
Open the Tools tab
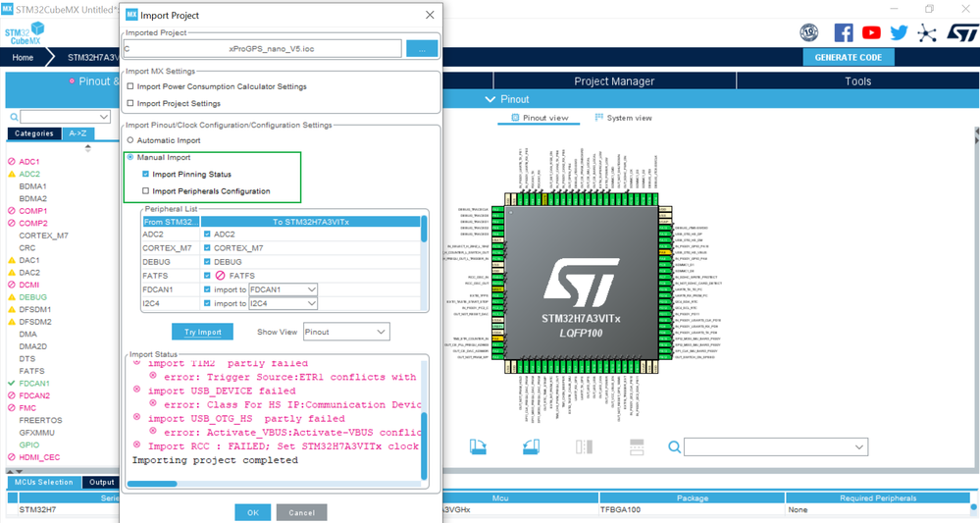(x=857, y=81)
